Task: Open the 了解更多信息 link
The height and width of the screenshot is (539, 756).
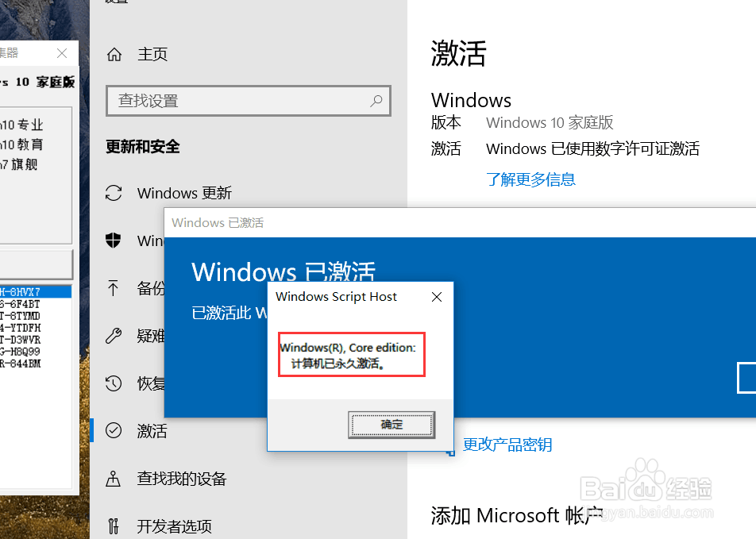Action: pyautogui.click(x=530, y=179)
